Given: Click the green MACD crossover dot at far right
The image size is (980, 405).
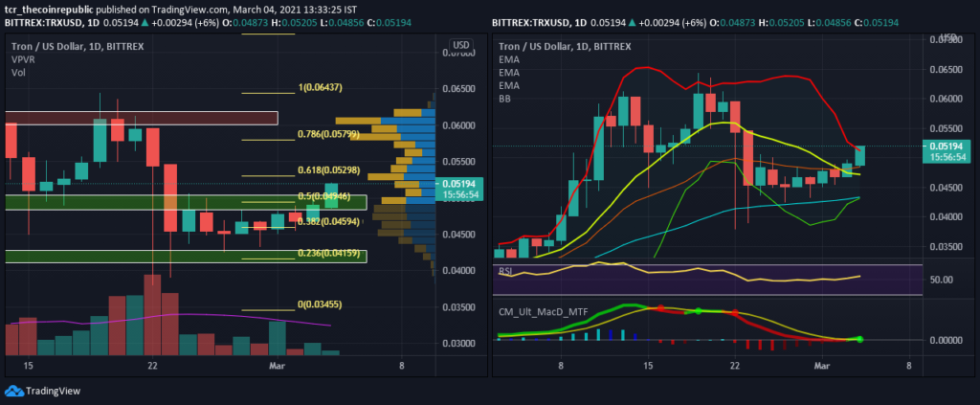Looking at the screenshot, I should tap(860, 339).
